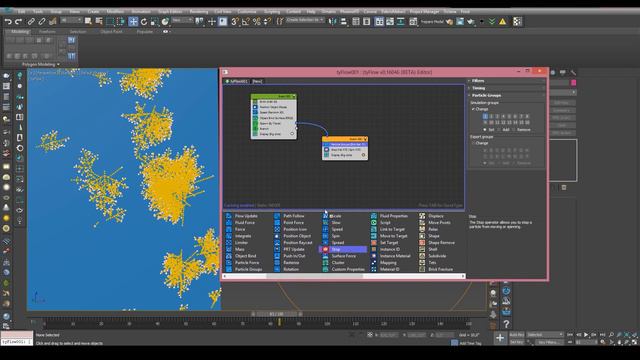Click the Play Animation button

[586, 335]
